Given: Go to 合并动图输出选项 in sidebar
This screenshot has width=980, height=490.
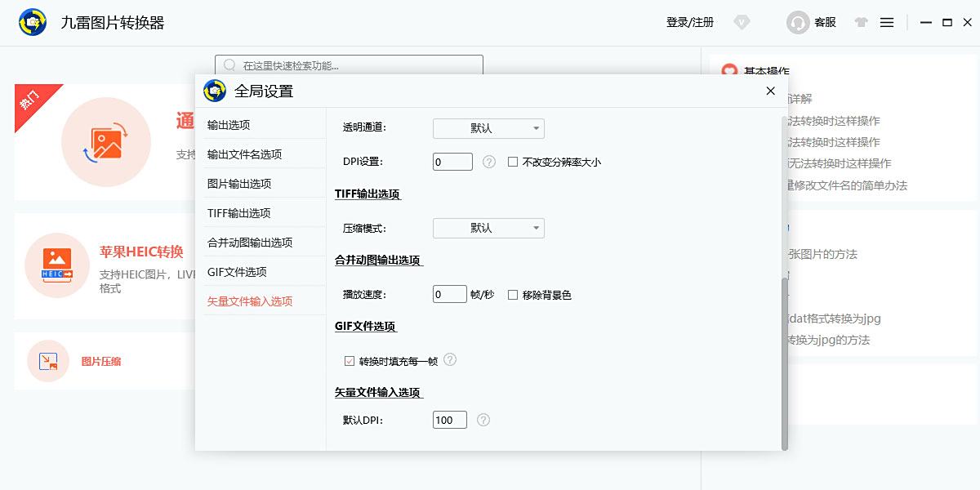Looking at the screenshot, I should click(250, 243).
